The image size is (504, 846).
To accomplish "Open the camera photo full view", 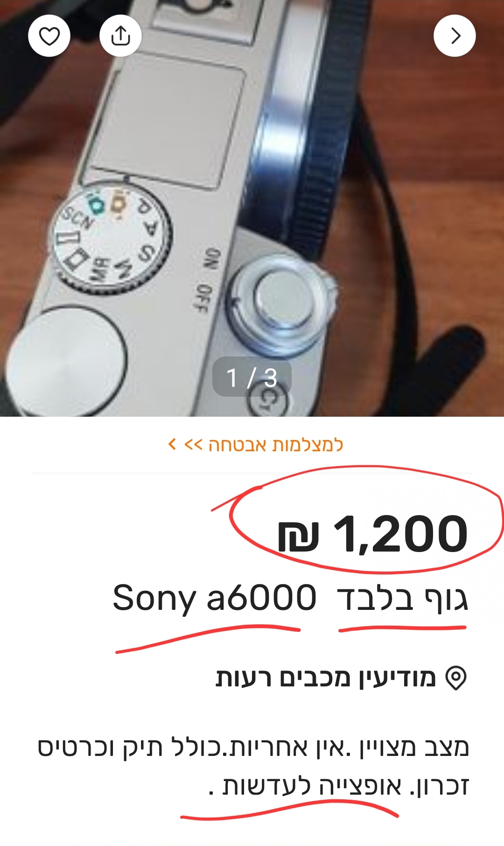I will [252, 208].
